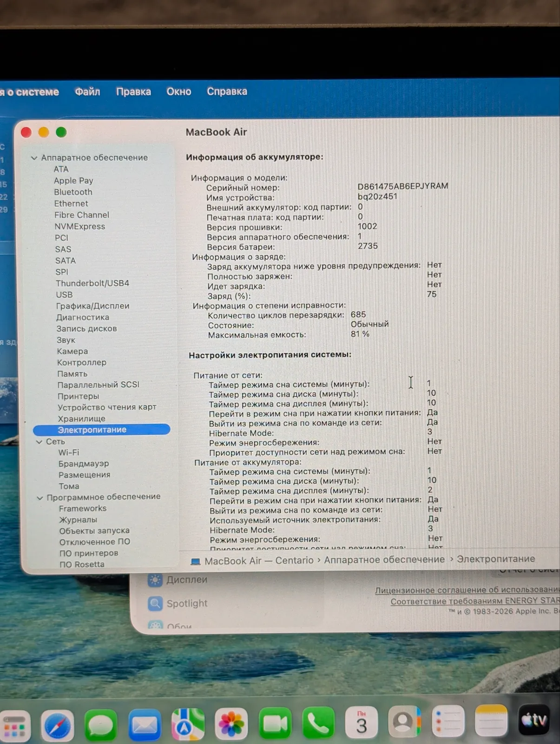Open the Файл menu
Screen dimensions: 560x744
pyautogui.click(x=87, y=92)
